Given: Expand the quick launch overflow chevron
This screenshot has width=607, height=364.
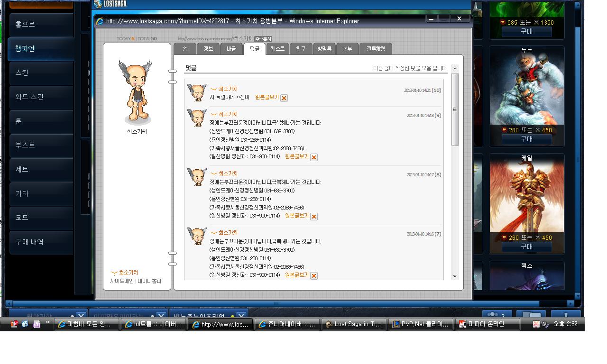Looking at the screenshot, I should coord(48,323).
